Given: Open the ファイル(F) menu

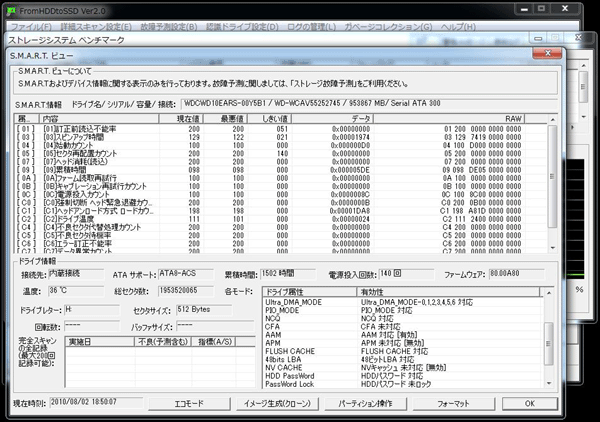Looking at the screenshot, I should tap(31, 27).
